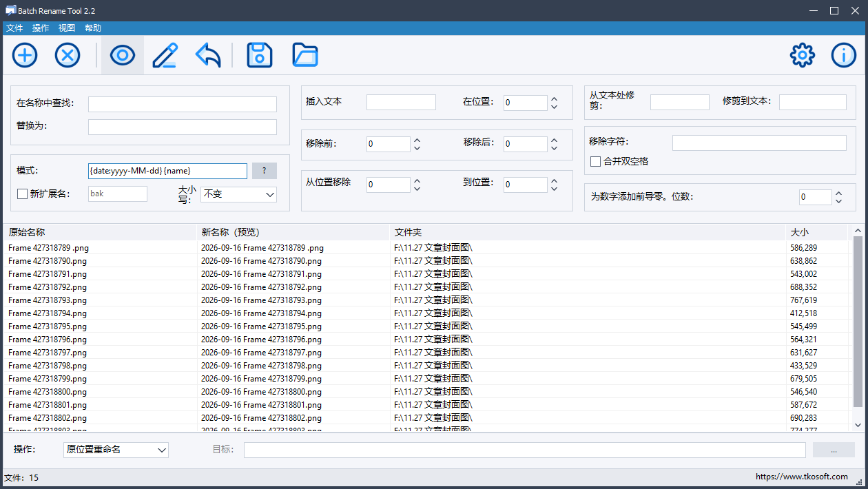Screen dimensions: 868x489
Task: Click the undo arrow icon
Action: click(208, 55)
